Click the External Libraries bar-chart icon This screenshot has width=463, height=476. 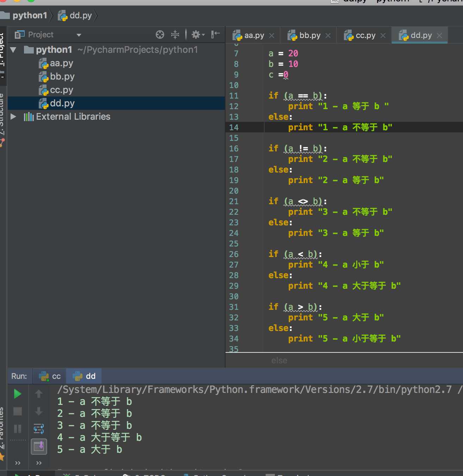pos(29,117)
